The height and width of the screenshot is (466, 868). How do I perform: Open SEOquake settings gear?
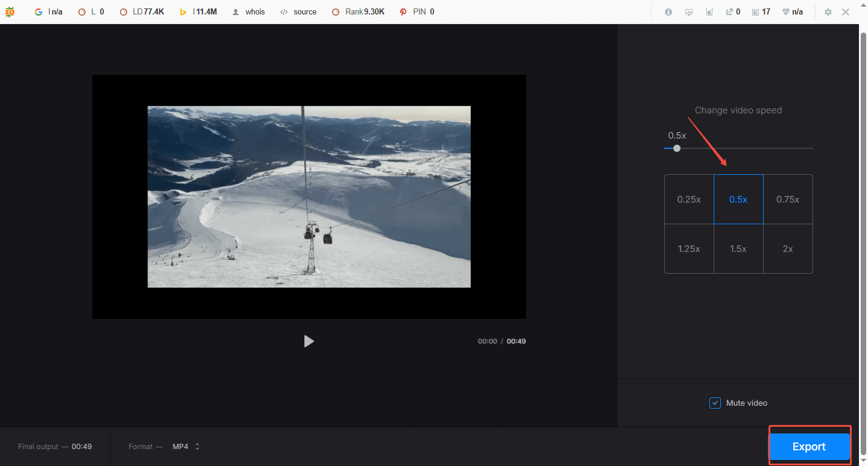tap(828, 12)
